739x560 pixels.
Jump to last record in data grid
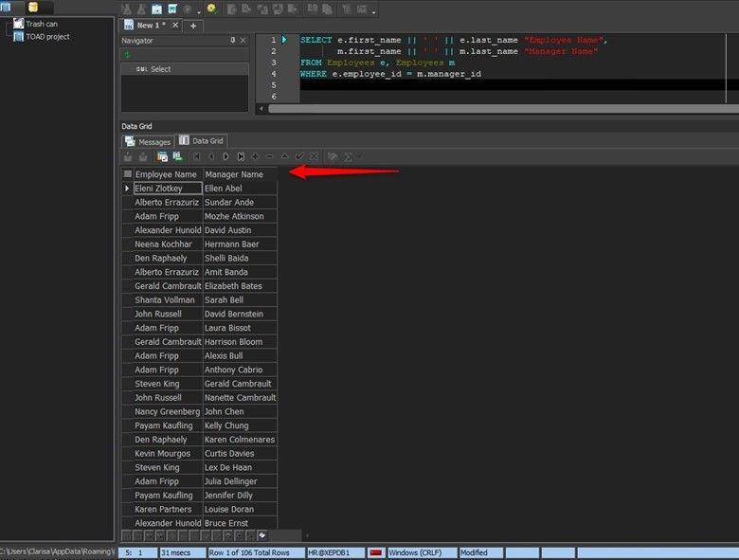coord(241,156)
